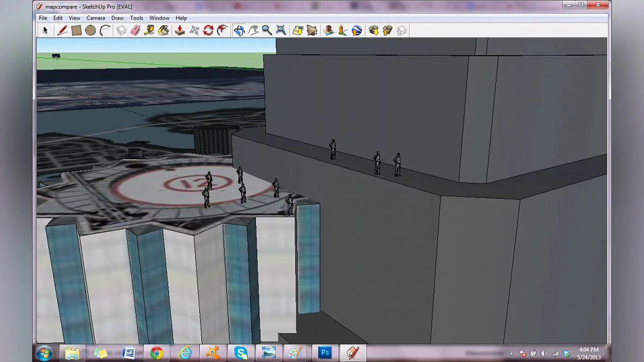Select the Tape Measure tool
This screenshot has width=644, height=362.
coord(149,31)
